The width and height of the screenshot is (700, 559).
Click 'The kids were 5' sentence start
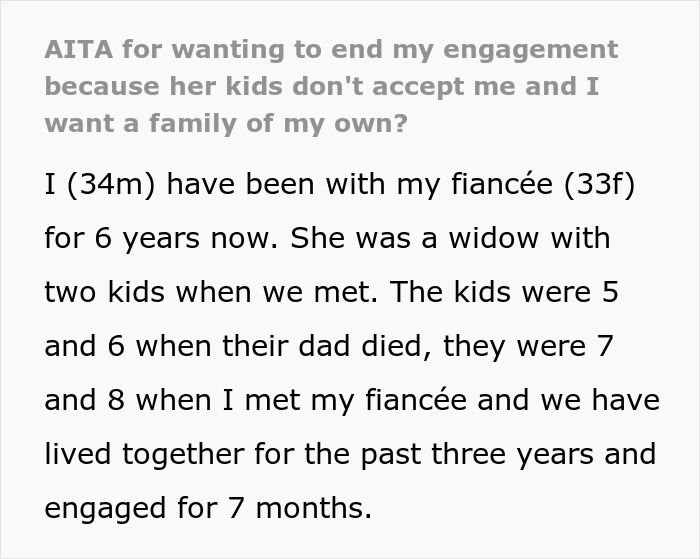501,293
